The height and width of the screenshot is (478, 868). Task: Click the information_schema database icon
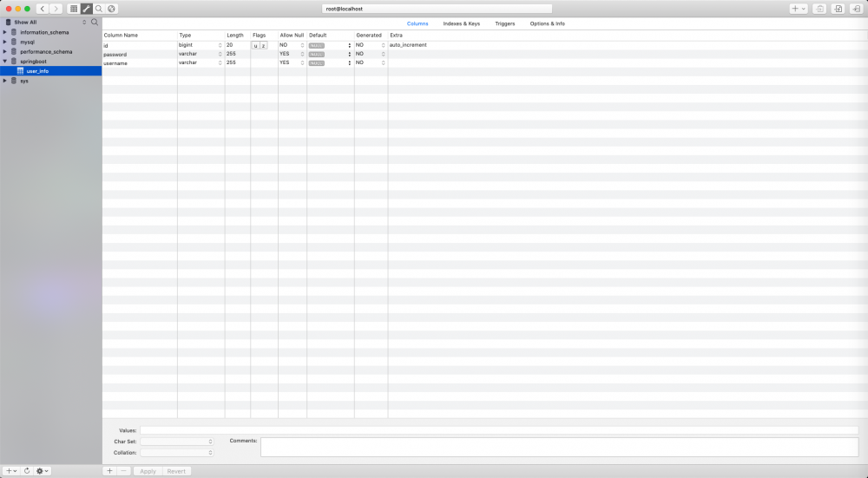14,32
